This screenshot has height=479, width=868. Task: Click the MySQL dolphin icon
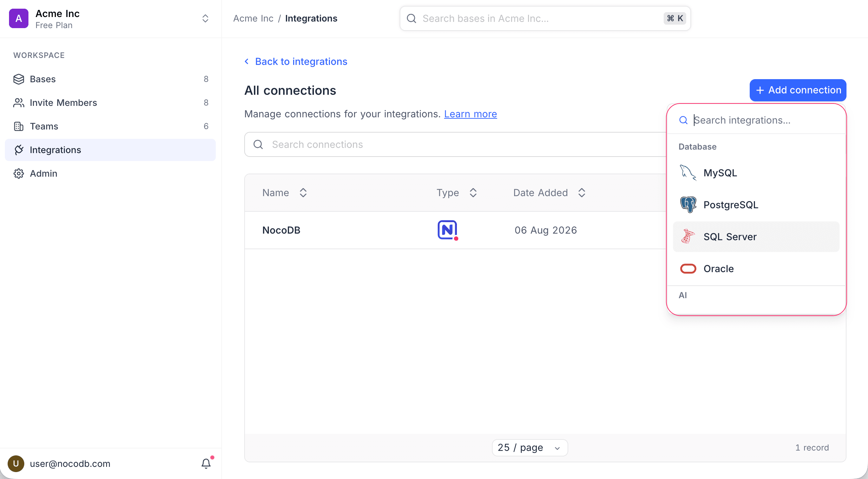coord(688,173)
